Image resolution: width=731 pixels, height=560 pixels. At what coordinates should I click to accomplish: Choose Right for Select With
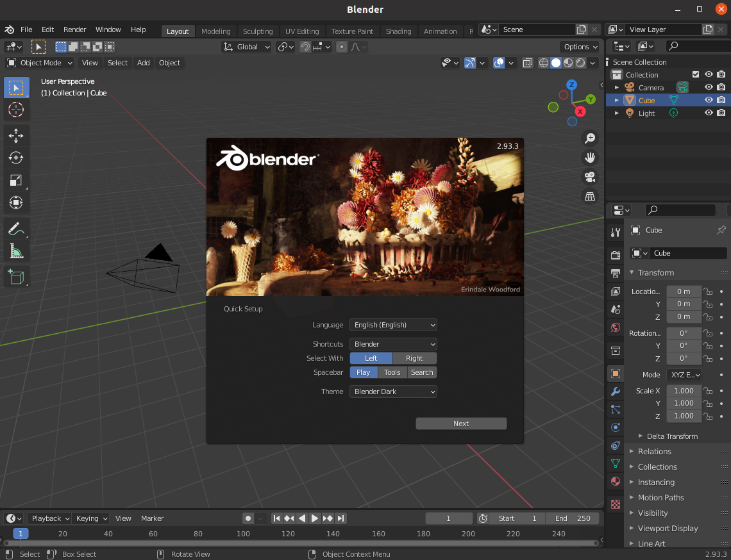pyautogui.click(x=414, y=358)
